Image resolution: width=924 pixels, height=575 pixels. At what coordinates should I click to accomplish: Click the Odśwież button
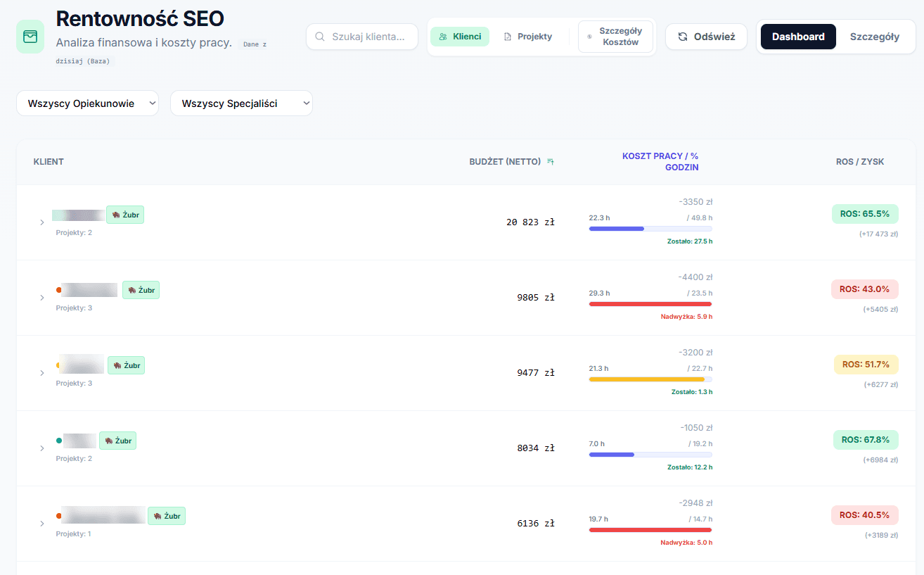pyautogui.click(x=706, y=37)
